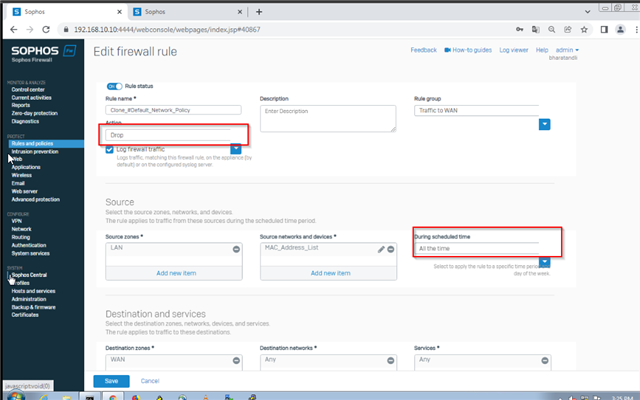This screenshot has height=400, width=640.
Task: Click the How-to guides video icon
Action: point(447,50)
